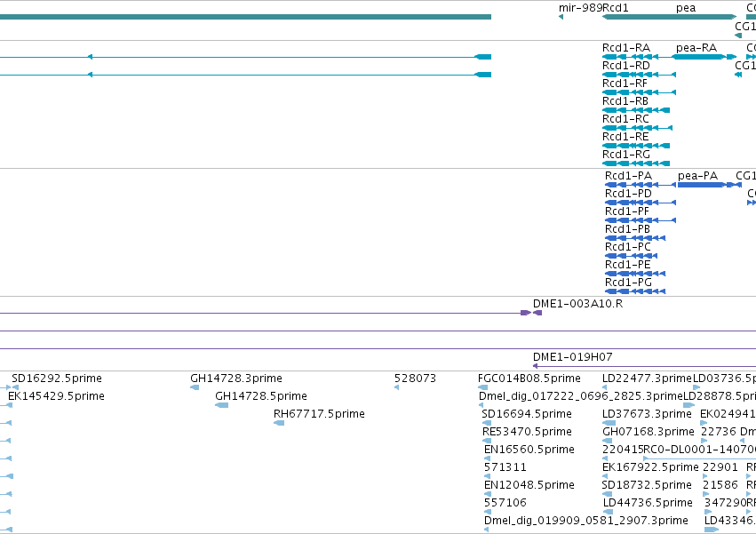The width and height of the screenshot is (756, 534).
Task: Select the GH14728.5prime EST
Action: (x=222, y=405)
